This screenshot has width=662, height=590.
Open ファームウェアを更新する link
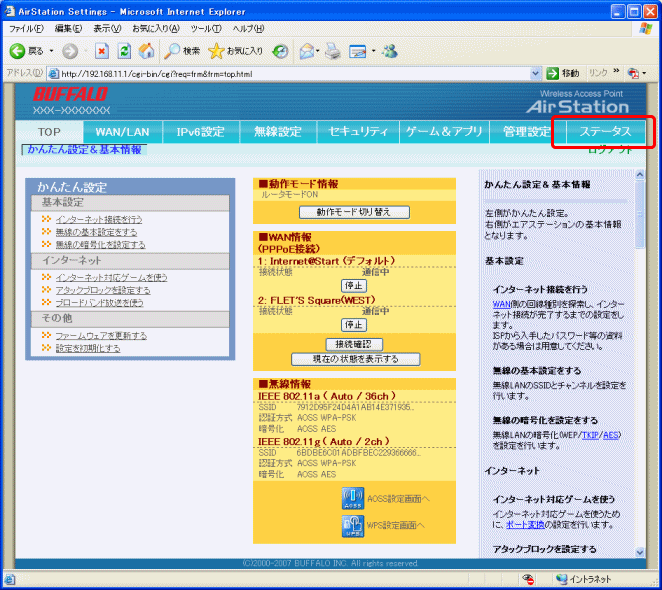coord(101,336)
